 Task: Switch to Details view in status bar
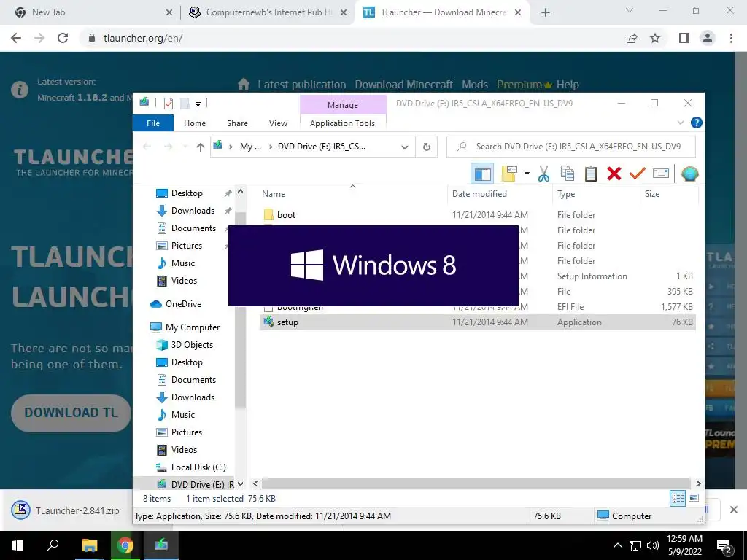pyautogui.click(x=678, y=499)
